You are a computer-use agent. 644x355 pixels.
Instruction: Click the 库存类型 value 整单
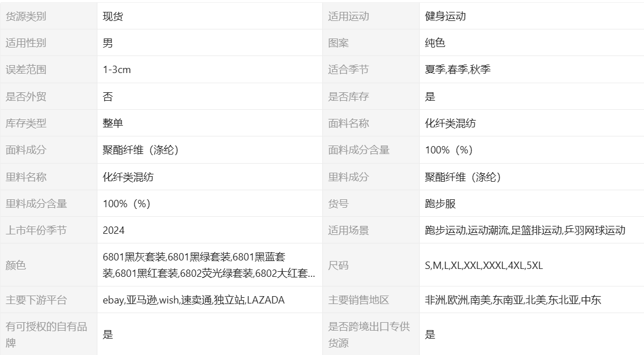point(113,123)
